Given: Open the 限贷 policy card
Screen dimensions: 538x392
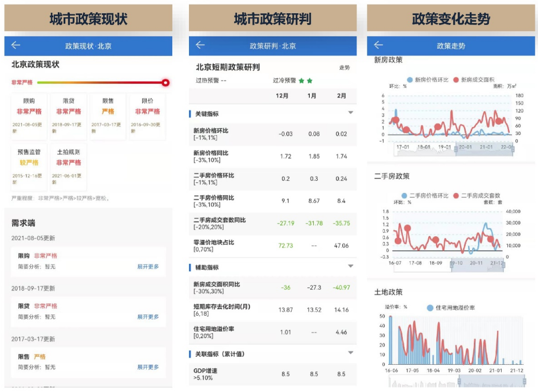Looking at the screenshot, I should 68,117.
